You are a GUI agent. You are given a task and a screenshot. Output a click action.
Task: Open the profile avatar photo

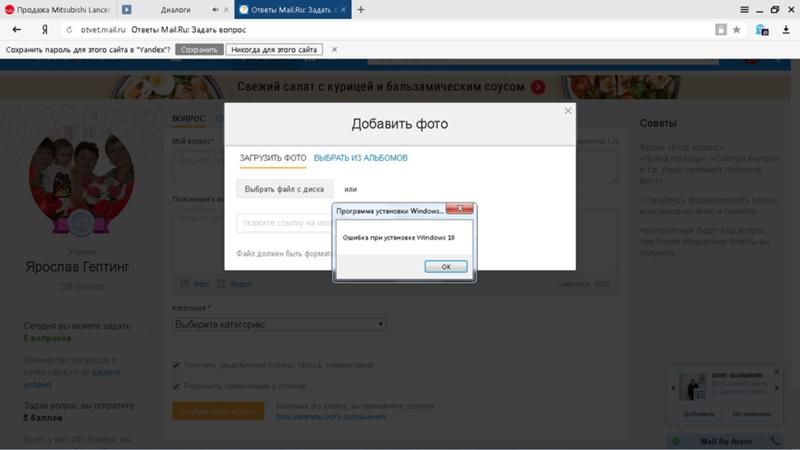click(x=81, y=180)
